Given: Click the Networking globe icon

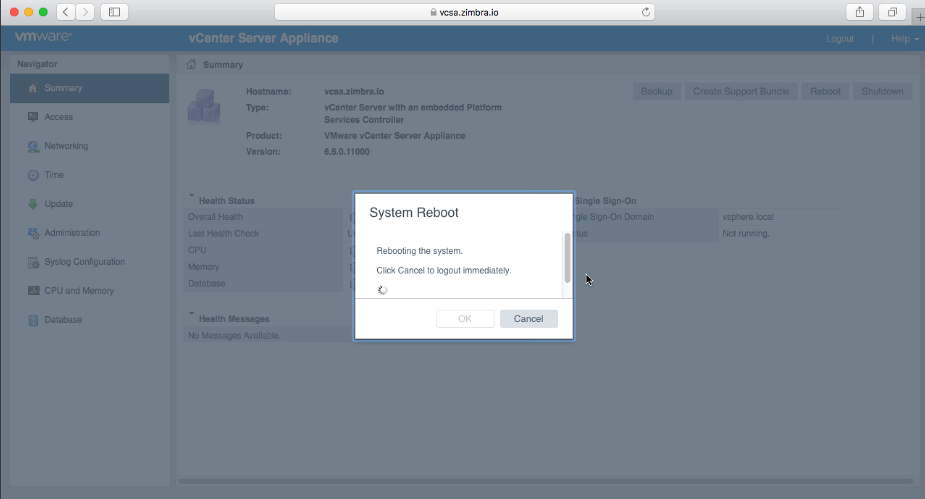Looking at the screenshot, I should 33,146.
